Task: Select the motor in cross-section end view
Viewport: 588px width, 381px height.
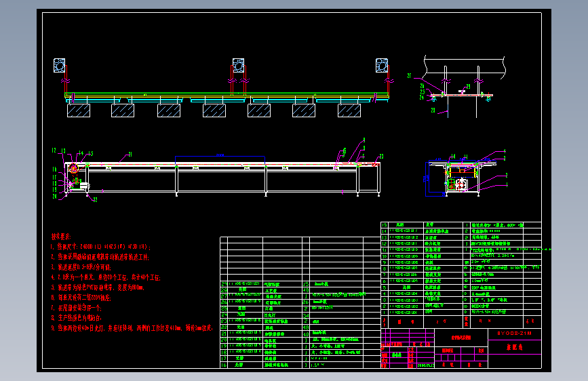Action: pyautogui.click(x=461, y=185)
